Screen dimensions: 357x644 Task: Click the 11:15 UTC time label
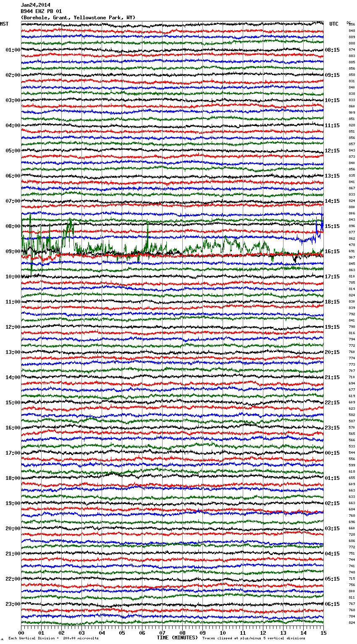332,126
